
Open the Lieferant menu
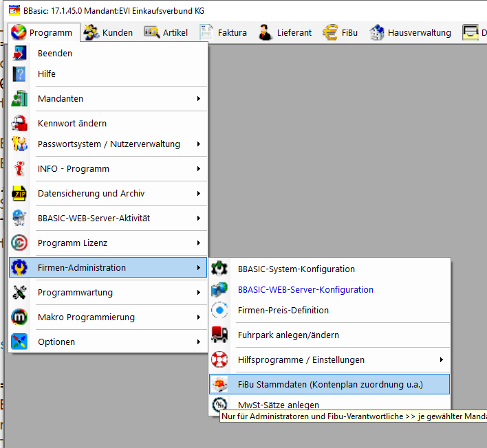pos(285,32)
